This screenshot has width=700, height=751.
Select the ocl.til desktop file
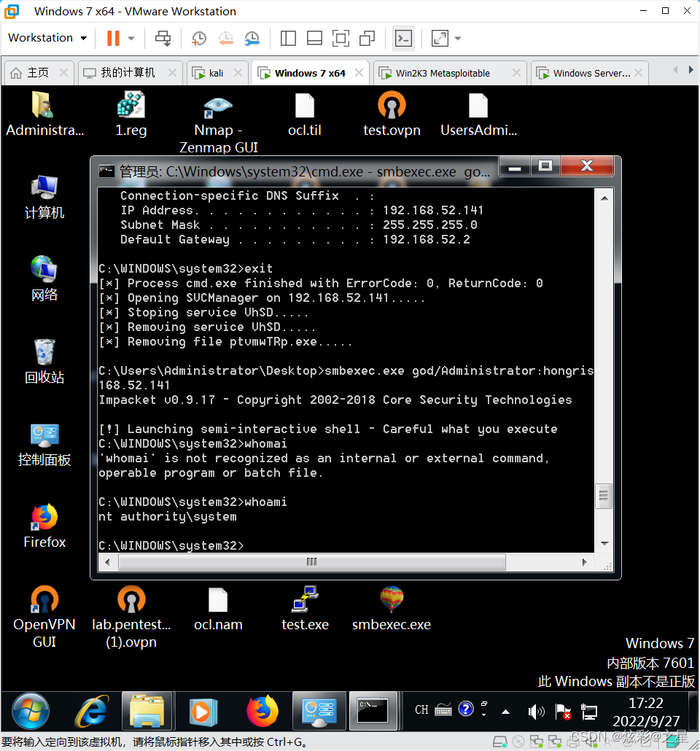pos(305,114)
